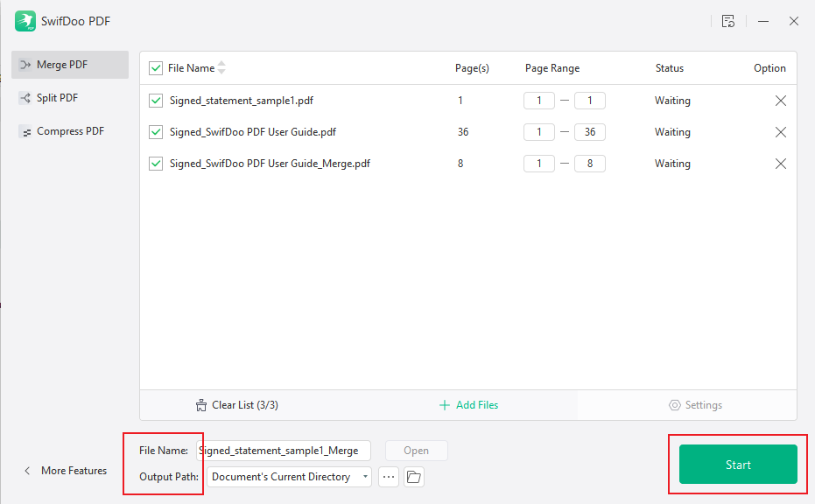Click the Clear List icon
Image resolution: width=815 pixels, height=504 pixels.
(x=200, y=404)
